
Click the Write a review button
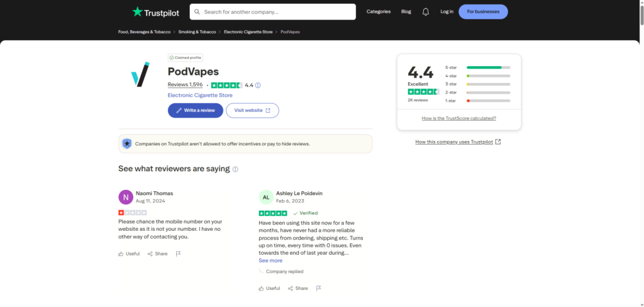195,110
